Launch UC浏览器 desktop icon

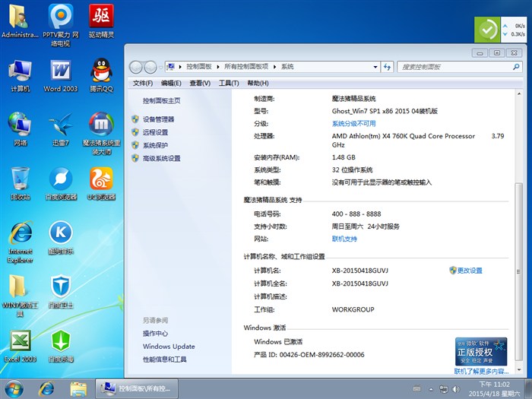(101, 183)
